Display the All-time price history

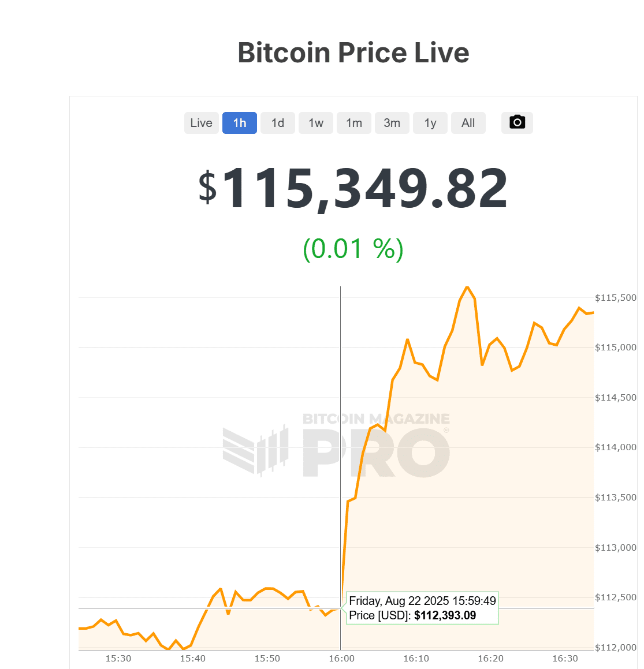(468, 122)
